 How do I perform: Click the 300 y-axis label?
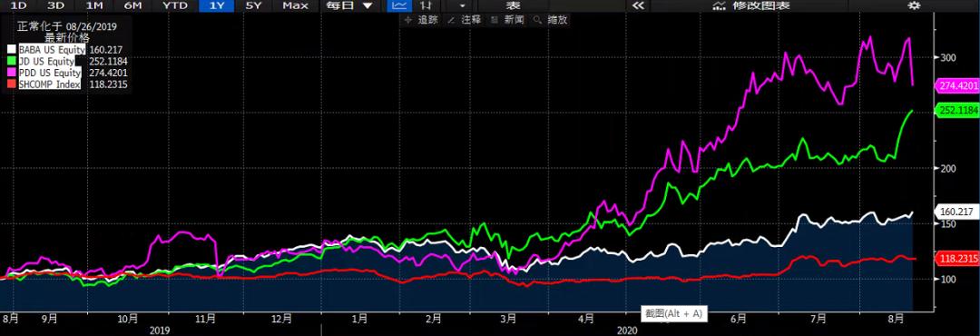pos(948,57)
